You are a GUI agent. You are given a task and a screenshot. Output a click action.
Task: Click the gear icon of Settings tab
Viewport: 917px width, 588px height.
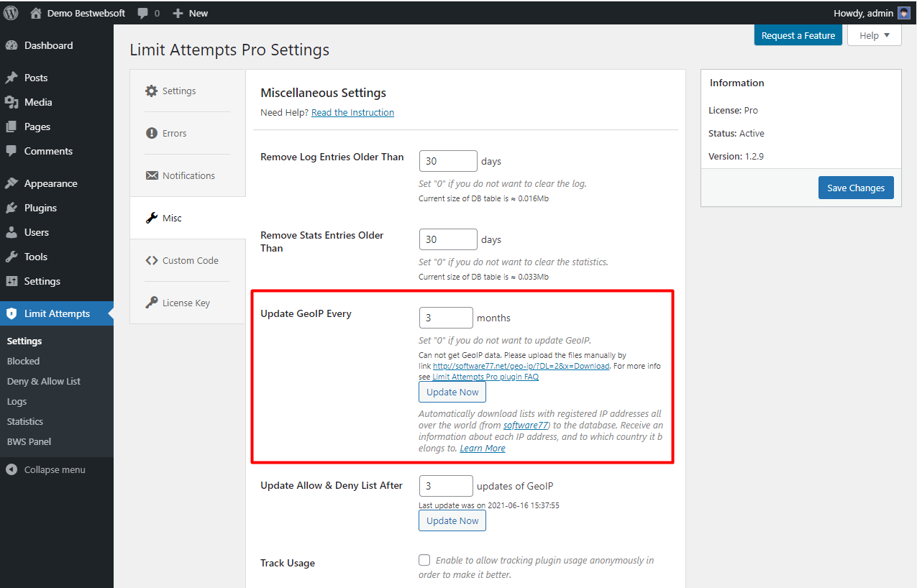pyautogui.click(x=151, y=91)
